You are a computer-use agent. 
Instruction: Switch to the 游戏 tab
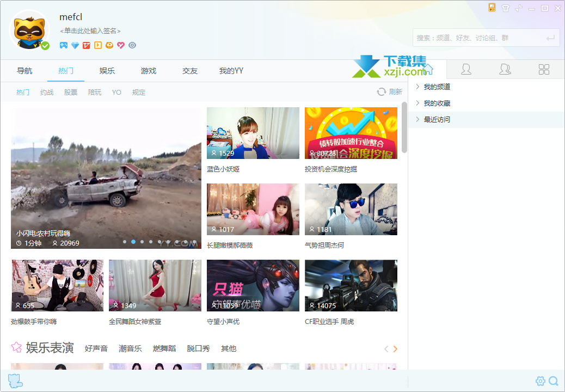(149, 71)
